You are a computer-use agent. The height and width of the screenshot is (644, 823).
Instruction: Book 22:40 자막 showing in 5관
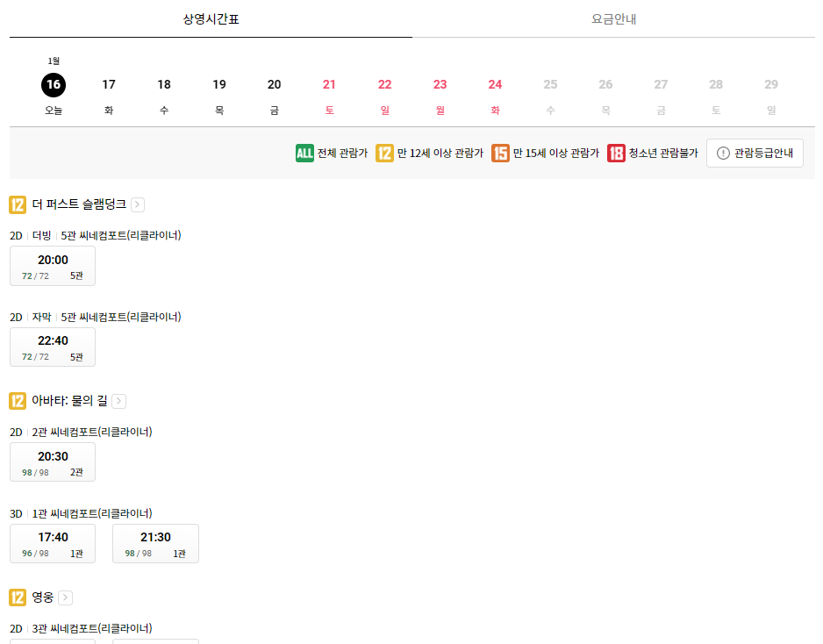(x=53, y=347)
